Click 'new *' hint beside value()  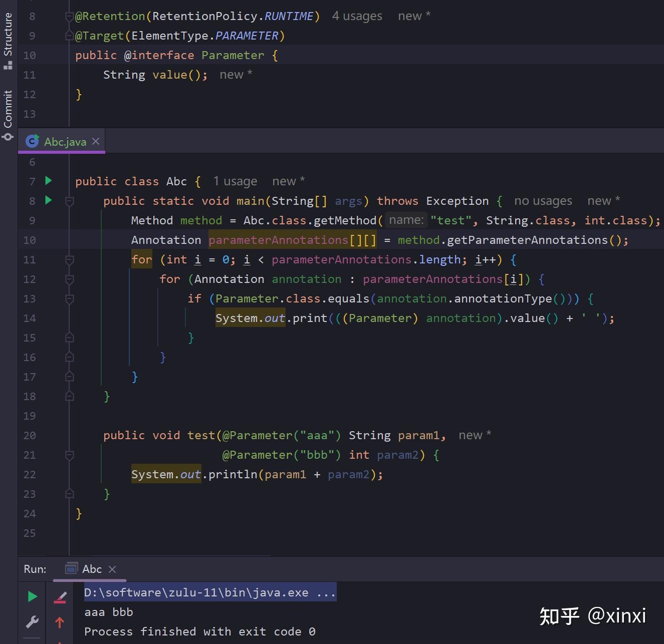pyautogui.click(x=236, y=75)
